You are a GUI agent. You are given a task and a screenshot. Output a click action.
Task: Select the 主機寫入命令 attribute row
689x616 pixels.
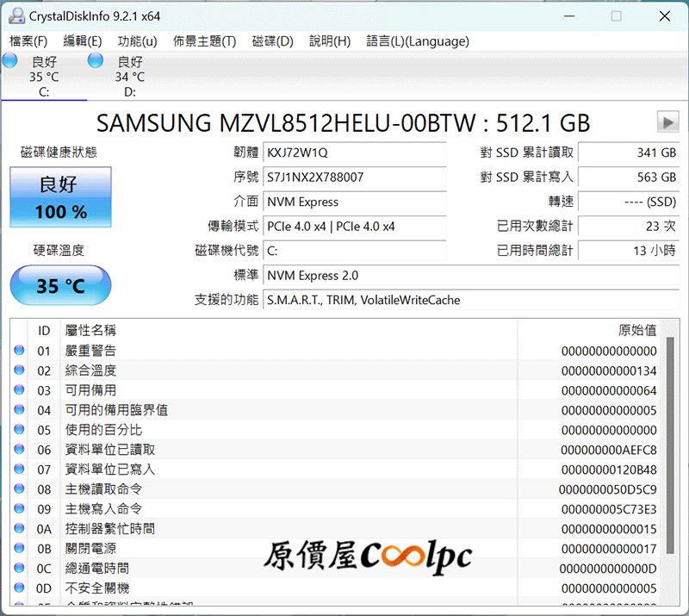pyautogui.click(x=336, y=508)
